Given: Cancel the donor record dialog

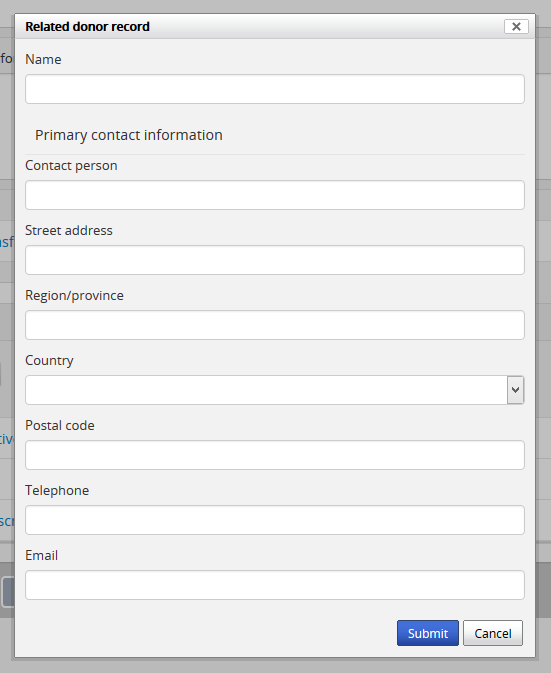Looking at the screenshot, I should coord(493,633).
